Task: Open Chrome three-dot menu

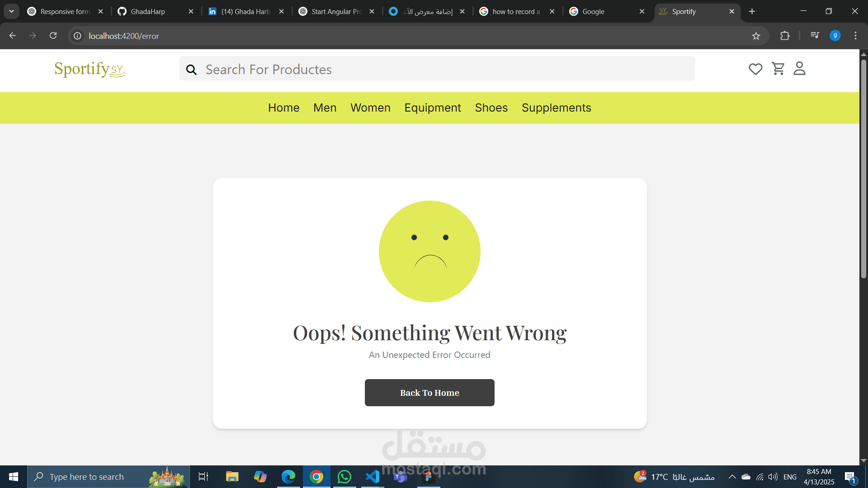Action: [x=855, y=36]
